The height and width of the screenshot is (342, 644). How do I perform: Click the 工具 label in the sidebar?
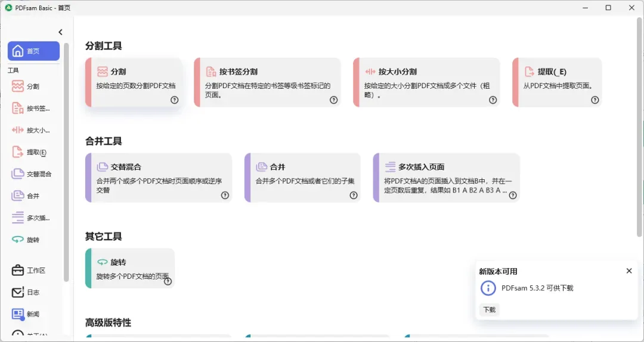(13, 71)
